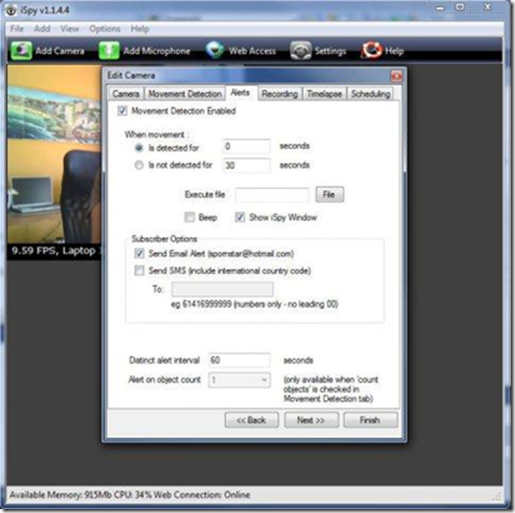Open Alert on object count dropdown
The height and width of the screenshot is (513, 515).
coord(239,380)
